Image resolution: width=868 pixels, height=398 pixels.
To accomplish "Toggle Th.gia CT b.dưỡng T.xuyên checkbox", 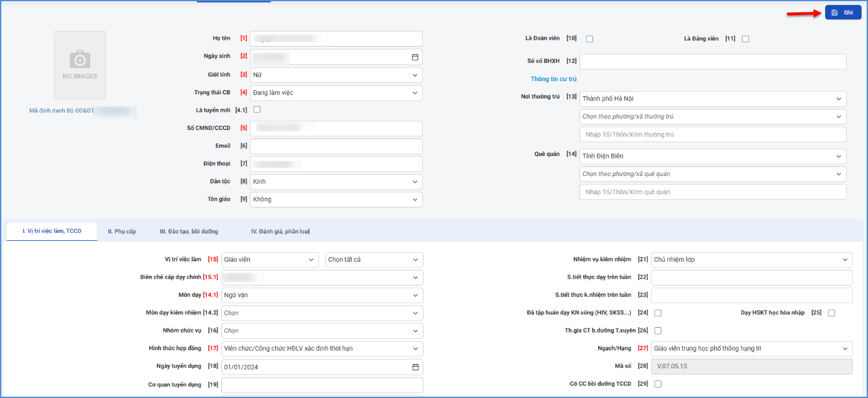I will coord(658,331).
